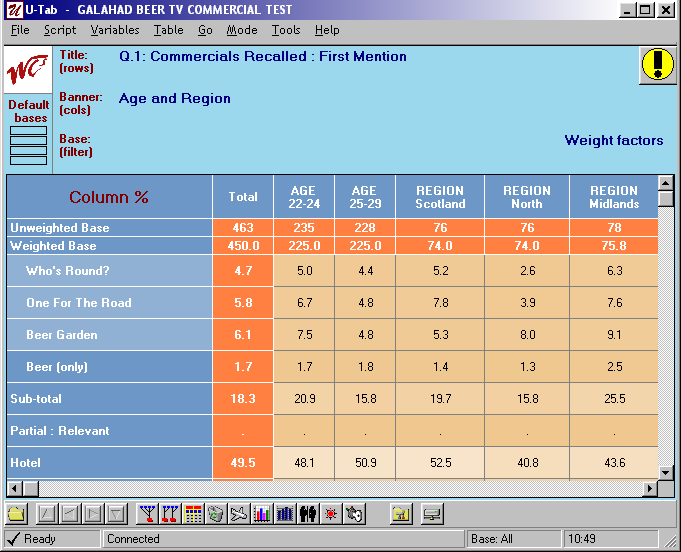Viewport: 681px width, 552px height.
Task: Toggle the first Default bases box
Action: tap(28, 131)
